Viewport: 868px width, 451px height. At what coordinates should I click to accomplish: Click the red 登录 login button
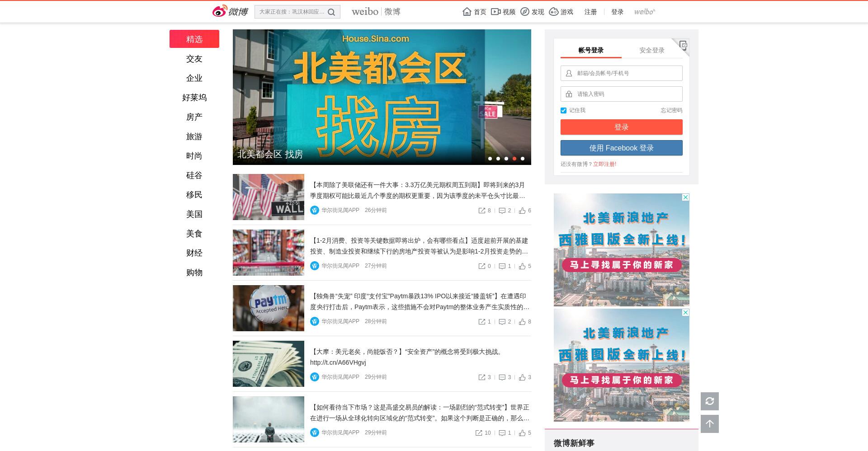[x=621, y=127]
